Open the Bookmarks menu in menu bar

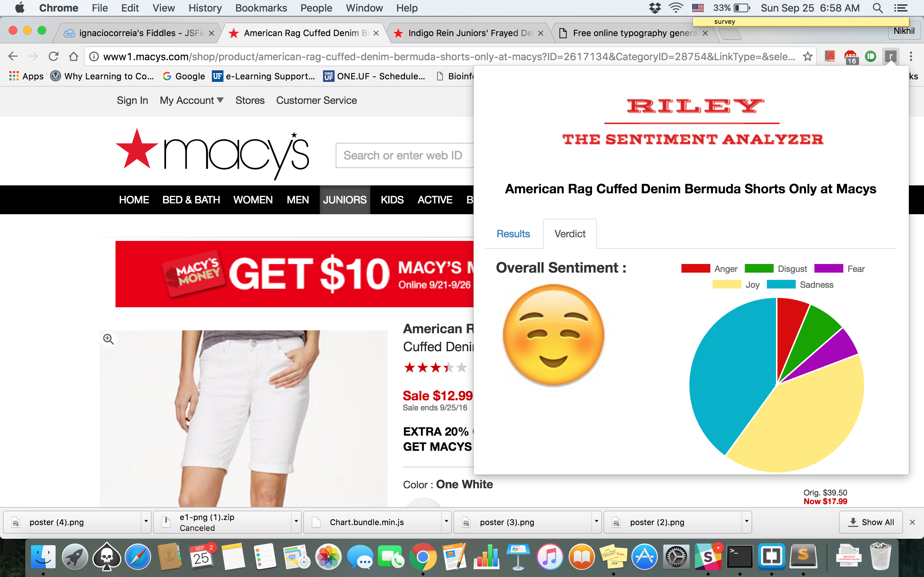261,8
